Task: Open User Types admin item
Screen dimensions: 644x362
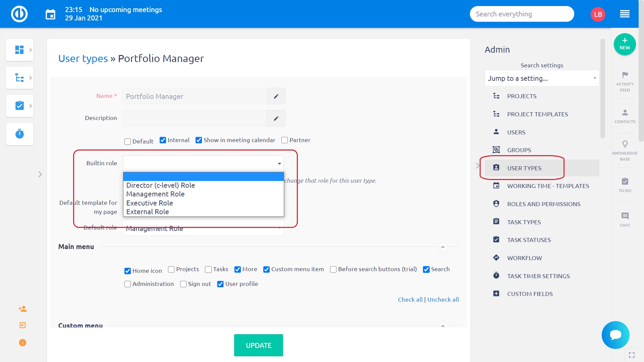Action: pos(542,168)
